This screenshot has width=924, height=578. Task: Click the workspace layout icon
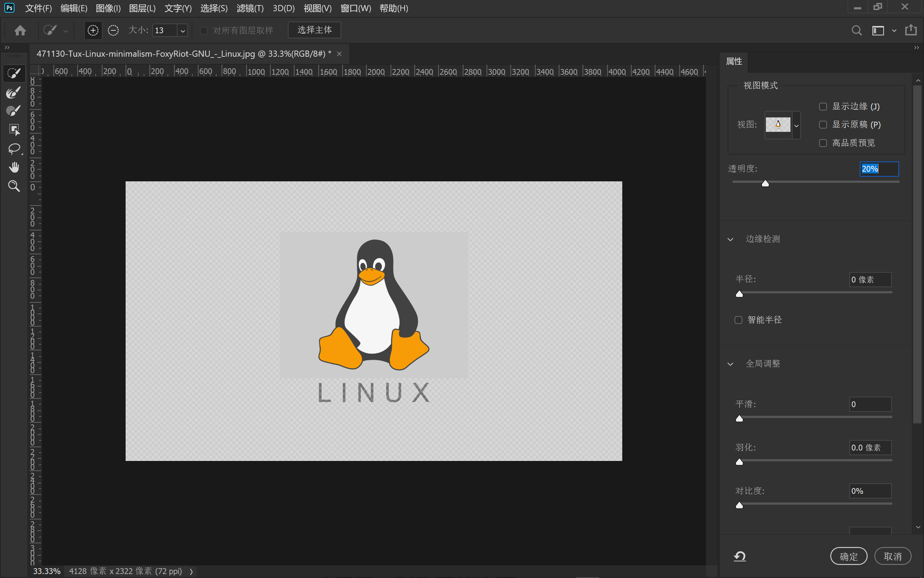(878, 30)
